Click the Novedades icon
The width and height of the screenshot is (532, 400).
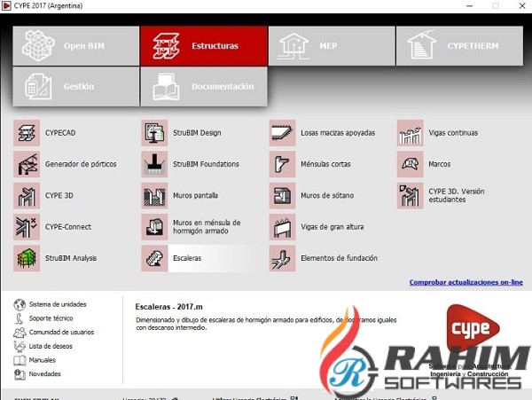20,374
